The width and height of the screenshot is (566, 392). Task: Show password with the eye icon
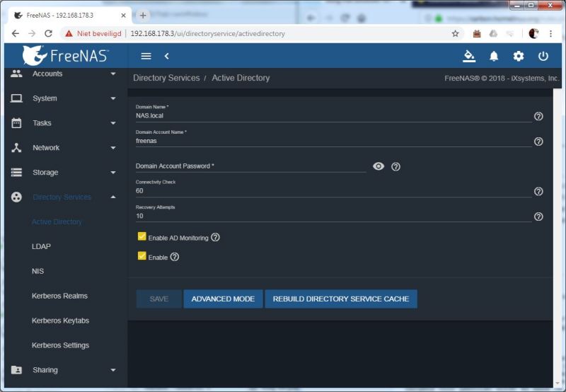[379, 166]
